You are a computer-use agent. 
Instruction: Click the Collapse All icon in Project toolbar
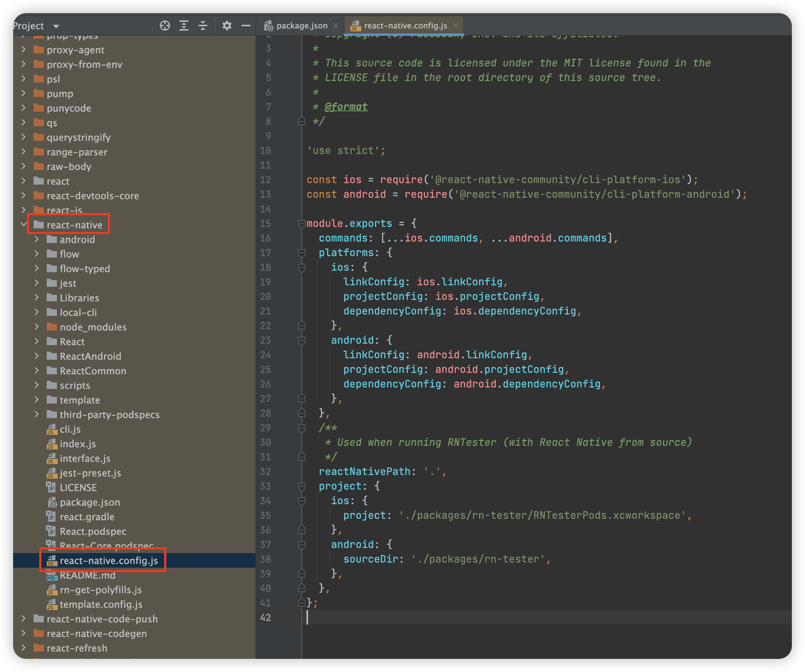(x=203, y=26)
